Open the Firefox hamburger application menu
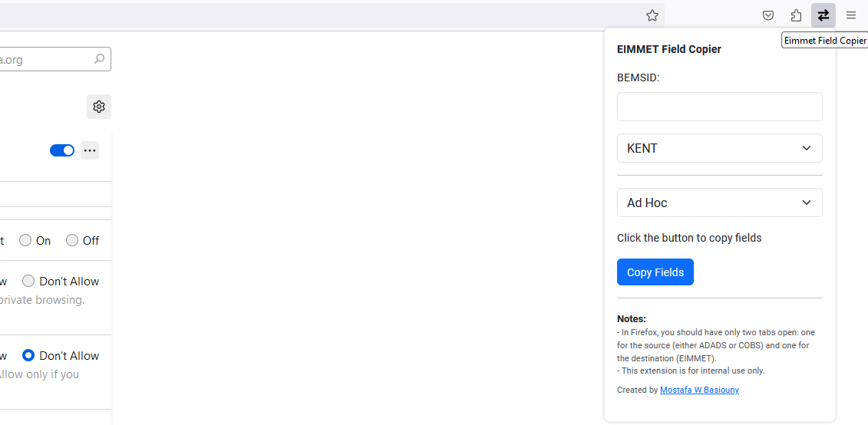Image resolution: width=868 pixels, height=425 pixels. click(x=851, y=15)
